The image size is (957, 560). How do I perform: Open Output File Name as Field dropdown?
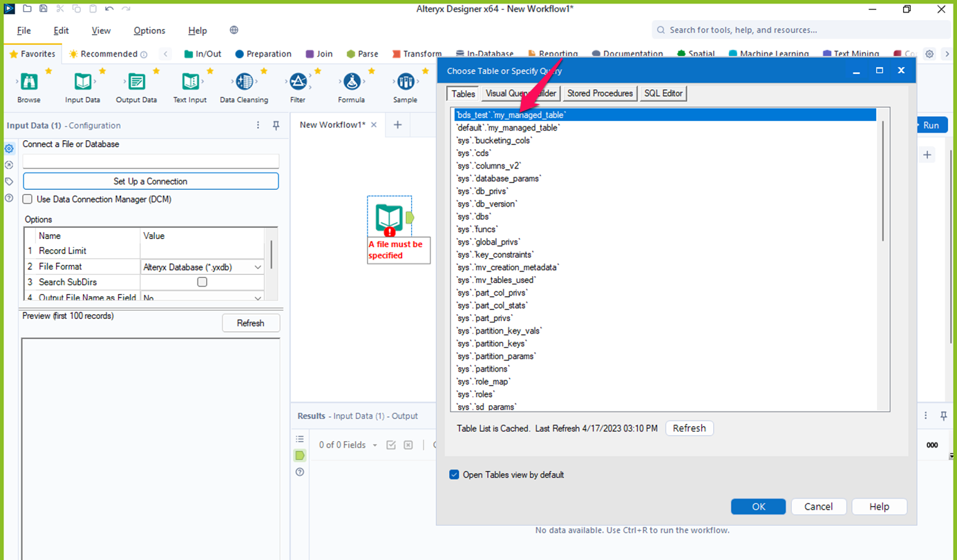click(x=258, y=298)
